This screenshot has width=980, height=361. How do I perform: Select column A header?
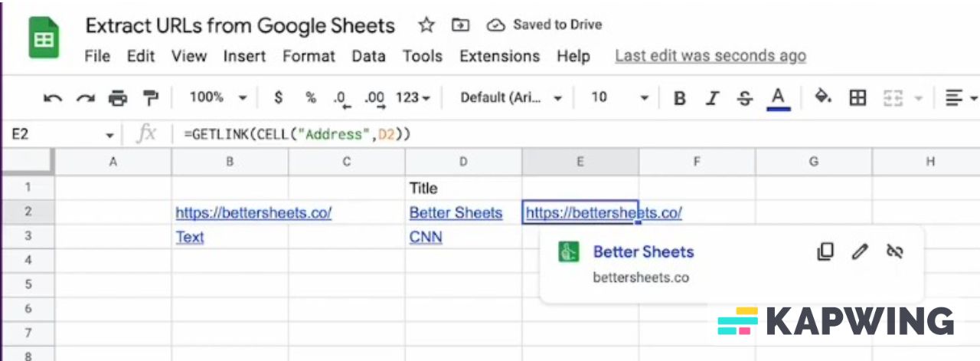tap(113, 162)
